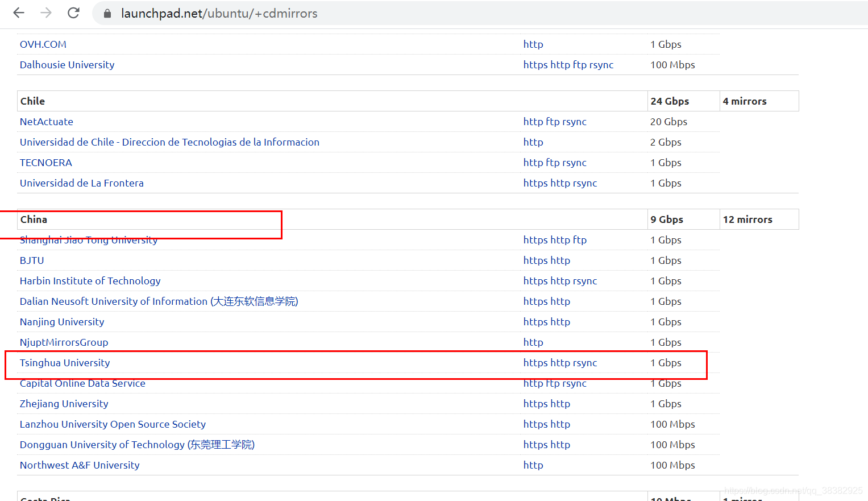Open the Nanjing University mirror link
The height and width of the screenshot is (501, 868).
[x=62, y=322]
